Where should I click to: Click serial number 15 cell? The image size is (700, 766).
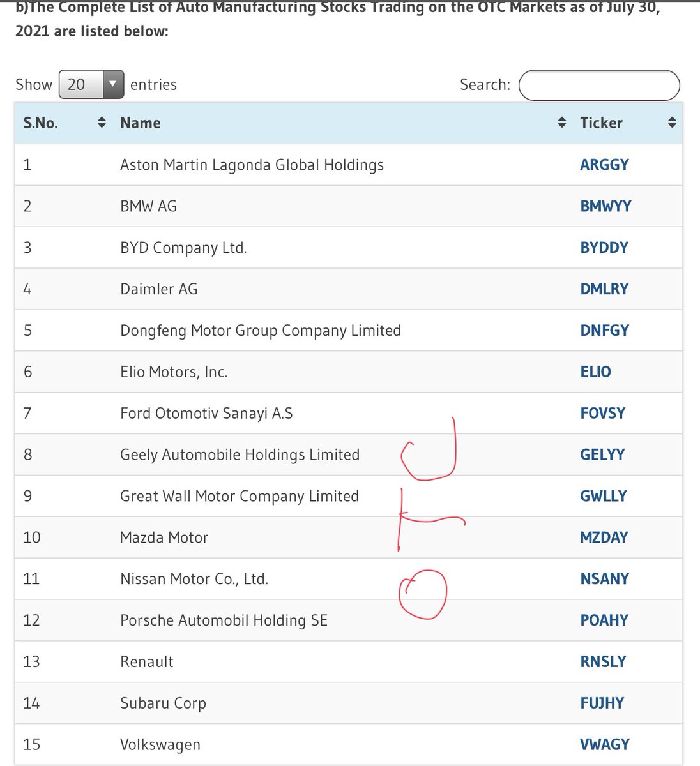(x=31, y=744)
